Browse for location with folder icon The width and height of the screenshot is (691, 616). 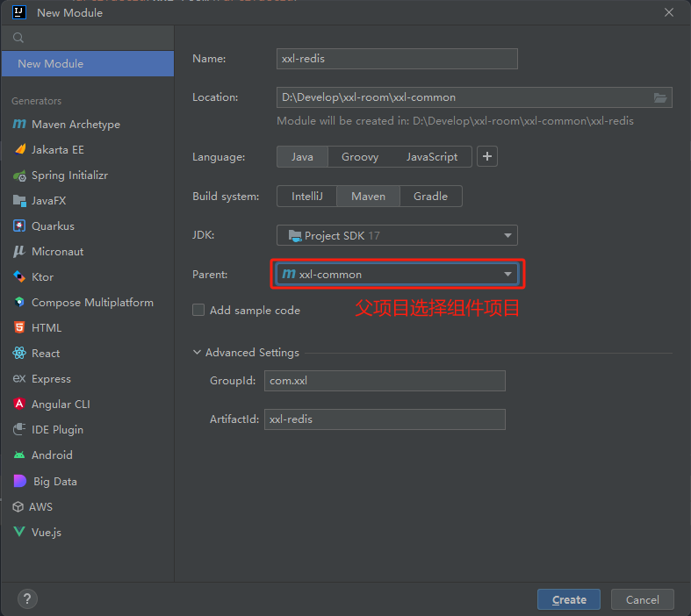click(660, 97)
